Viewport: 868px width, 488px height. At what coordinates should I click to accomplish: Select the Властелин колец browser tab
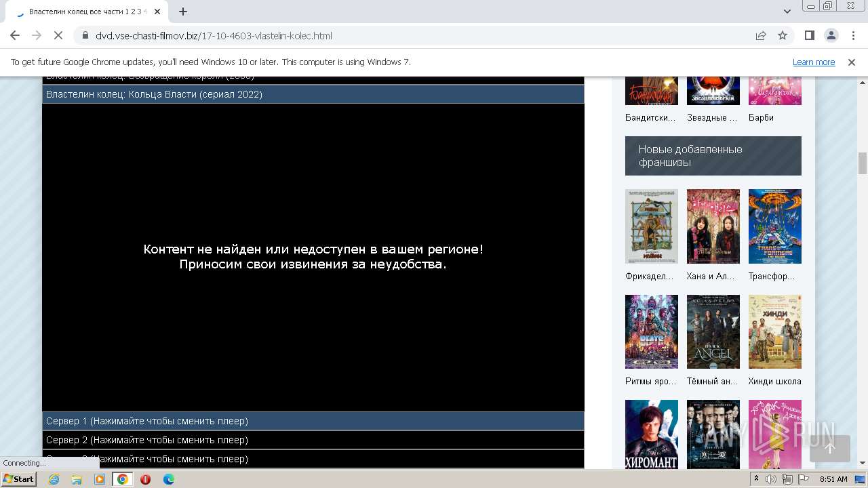[87, 12]
